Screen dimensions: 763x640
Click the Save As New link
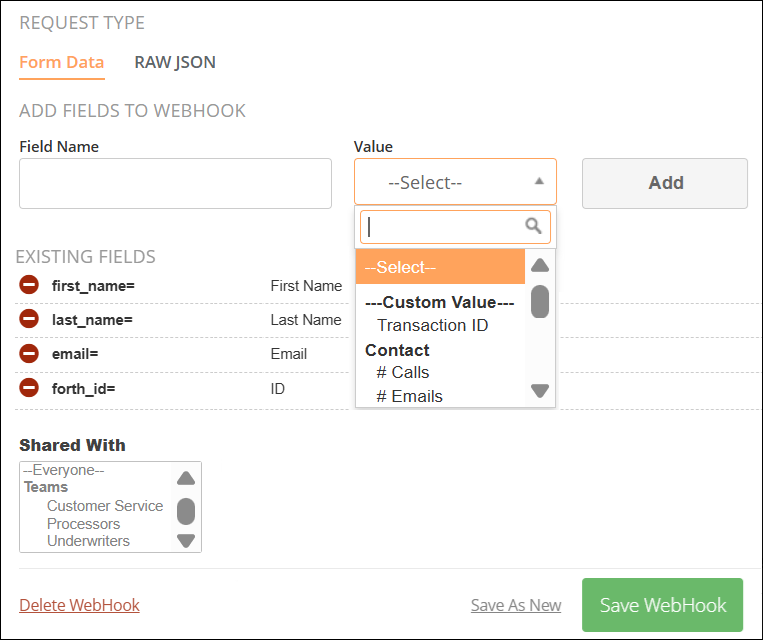click(x=516, y=605)
